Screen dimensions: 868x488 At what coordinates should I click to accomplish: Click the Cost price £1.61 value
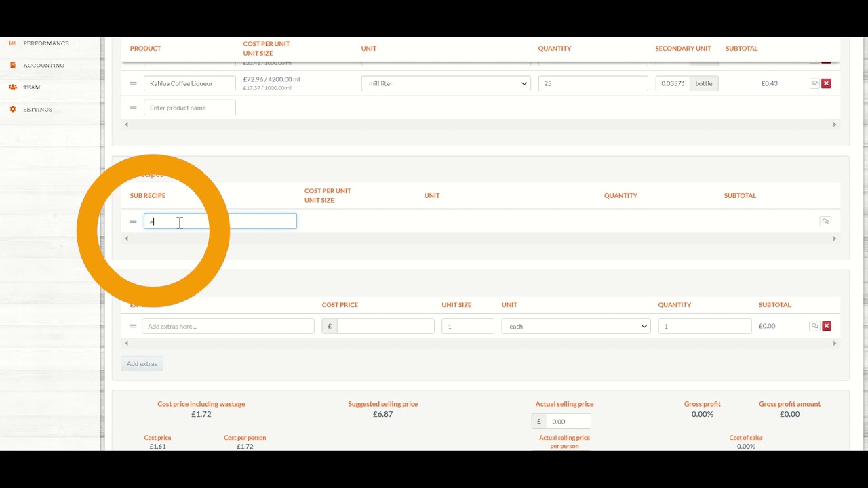[157, 447]
